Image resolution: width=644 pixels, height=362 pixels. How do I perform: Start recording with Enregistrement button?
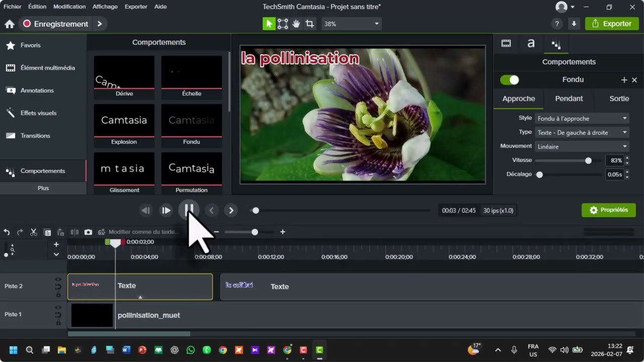pos(56,24)
